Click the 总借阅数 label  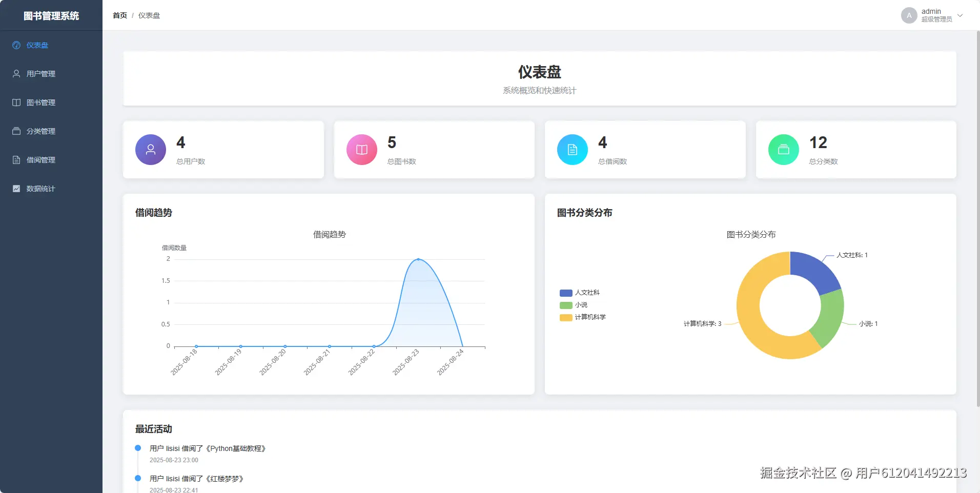click(x=612, y=161)
